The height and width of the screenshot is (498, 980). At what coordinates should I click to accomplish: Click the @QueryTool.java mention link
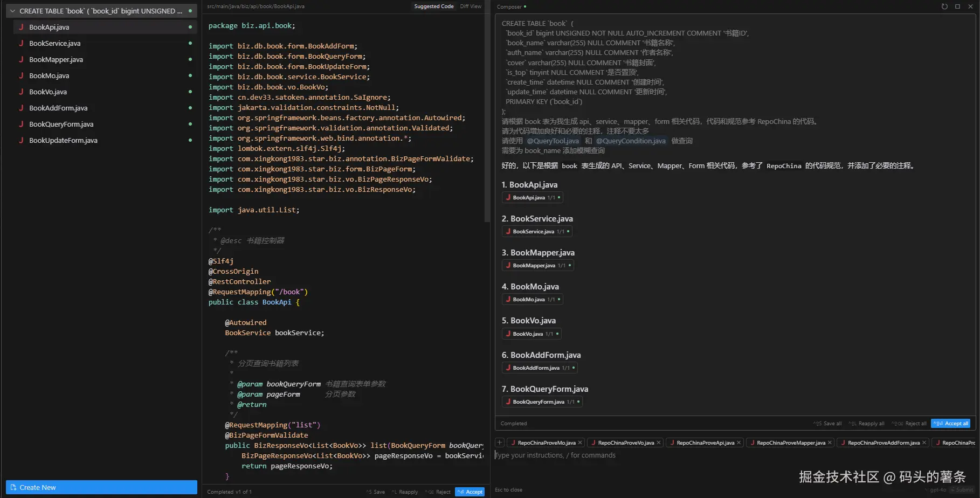(553, 141)
